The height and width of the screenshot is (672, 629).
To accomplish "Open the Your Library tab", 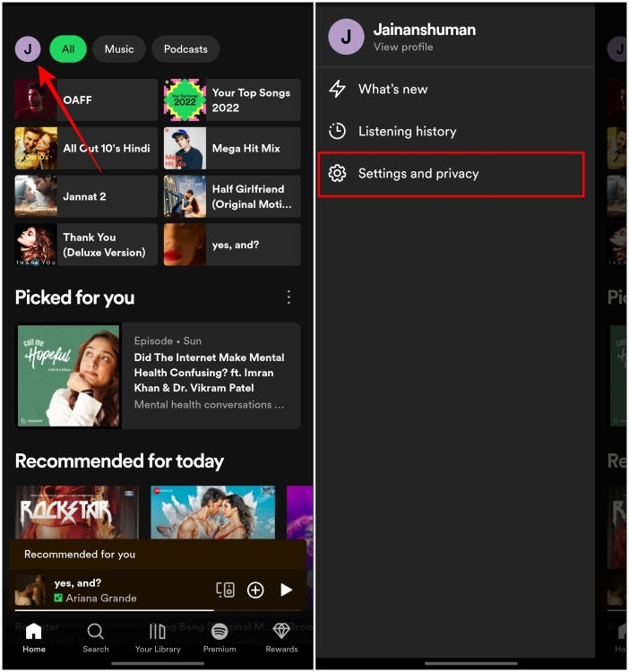I will coord(158,638).
